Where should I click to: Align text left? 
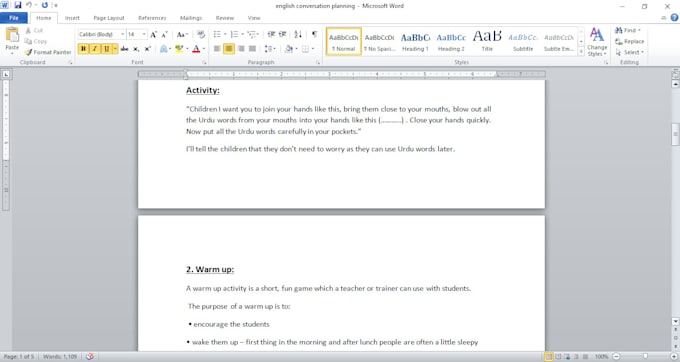click(x=217, y=49)
